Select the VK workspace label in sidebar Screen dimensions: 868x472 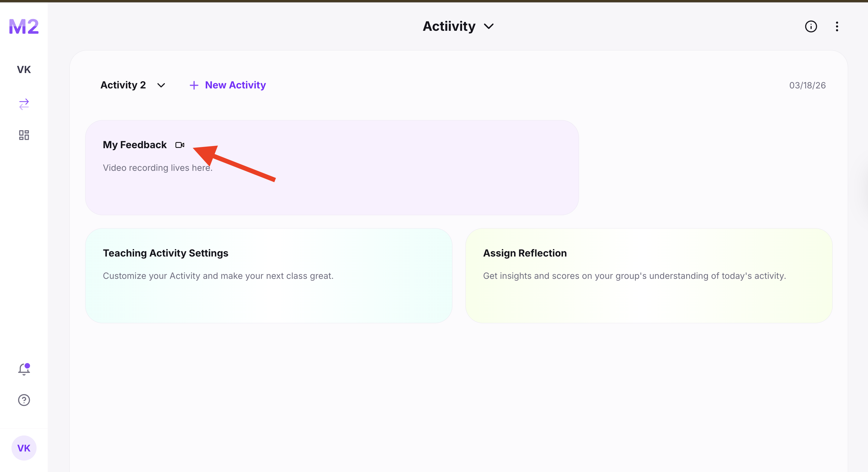pyautogui.click(x=24, y=70)
